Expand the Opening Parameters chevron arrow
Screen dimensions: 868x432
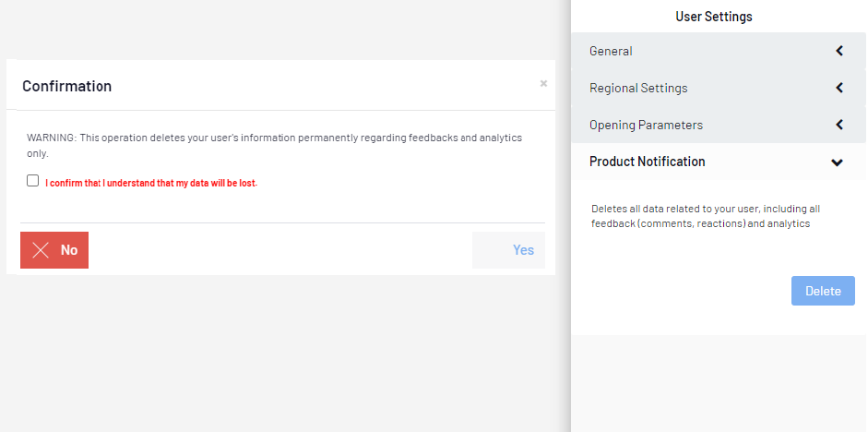[838, 125]
